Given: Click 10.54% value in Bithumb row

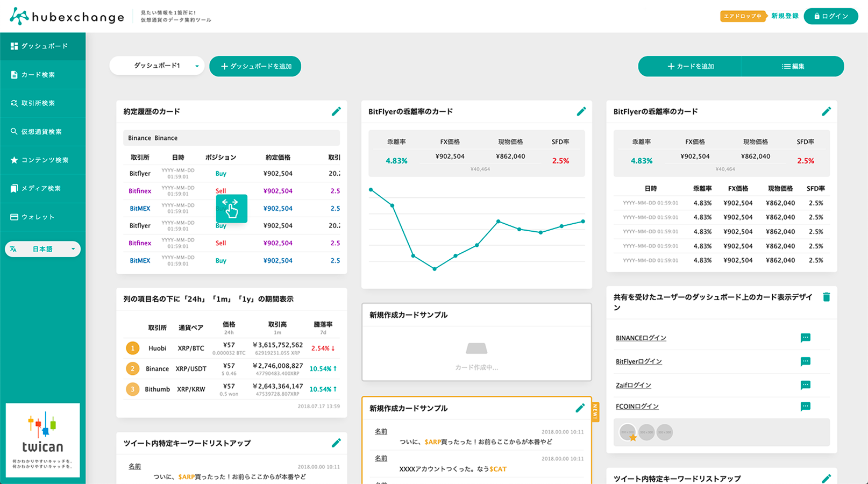Looking at the screenshot, I should click(x=323, y=389).
